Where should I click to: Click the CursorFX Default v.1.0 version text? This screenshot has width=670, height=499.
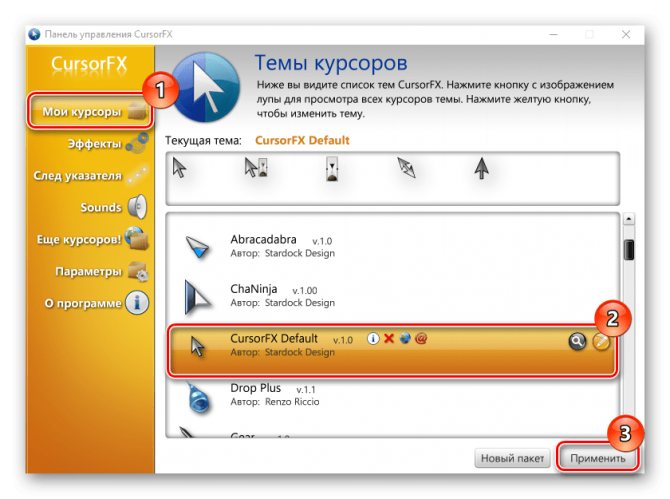click(343, 340)
